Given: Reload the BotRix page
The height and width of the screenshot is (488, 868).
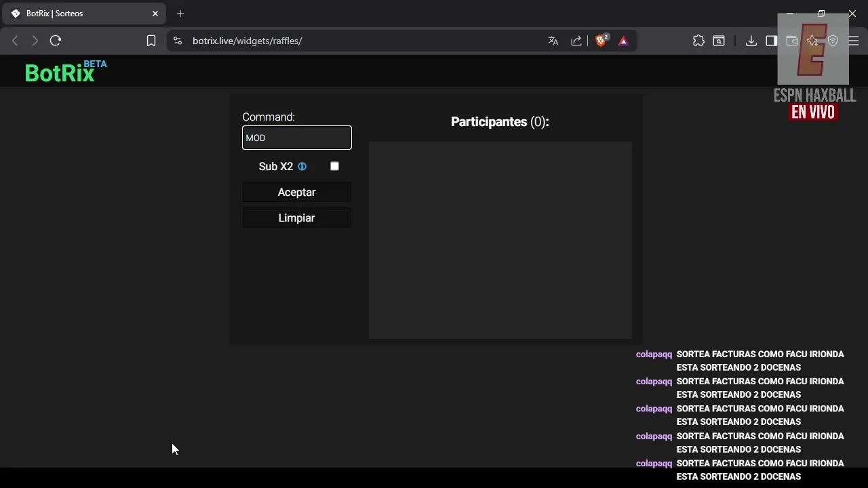Looking at the screenshot, I should [56, 41].
